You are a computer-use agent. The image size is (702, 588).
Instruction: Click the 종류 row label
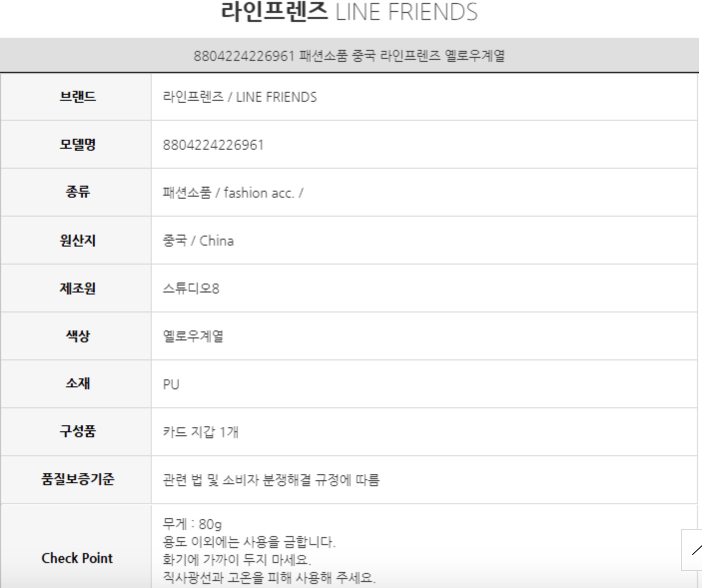pyautogui.click(x=77, y=192)
